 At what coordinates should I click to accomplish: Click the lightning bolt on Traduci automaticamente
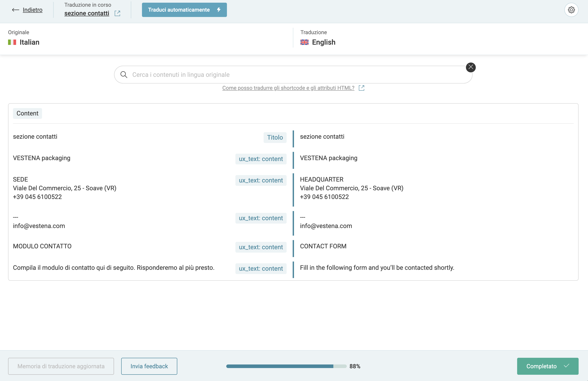point(219,10)
